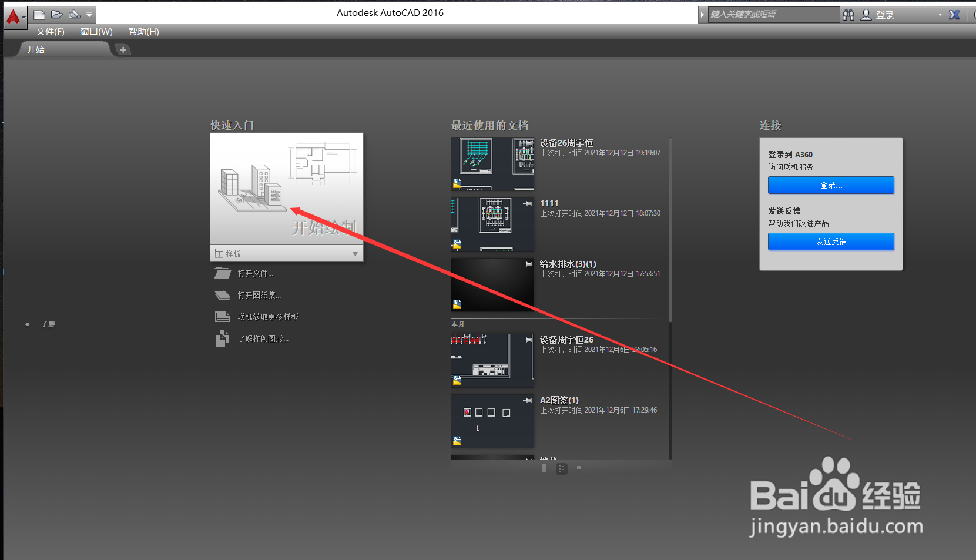976x560 pixels.
Task: Open the 文件(F) menu
Action: 51,32
